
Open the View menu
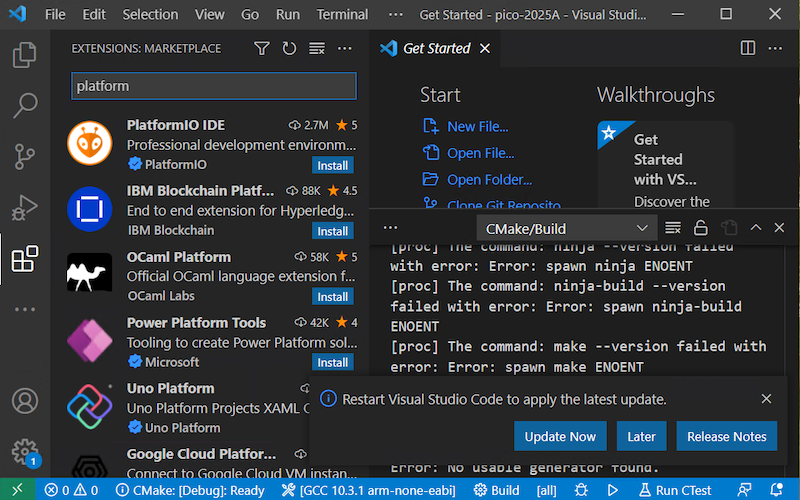(209, 14)
